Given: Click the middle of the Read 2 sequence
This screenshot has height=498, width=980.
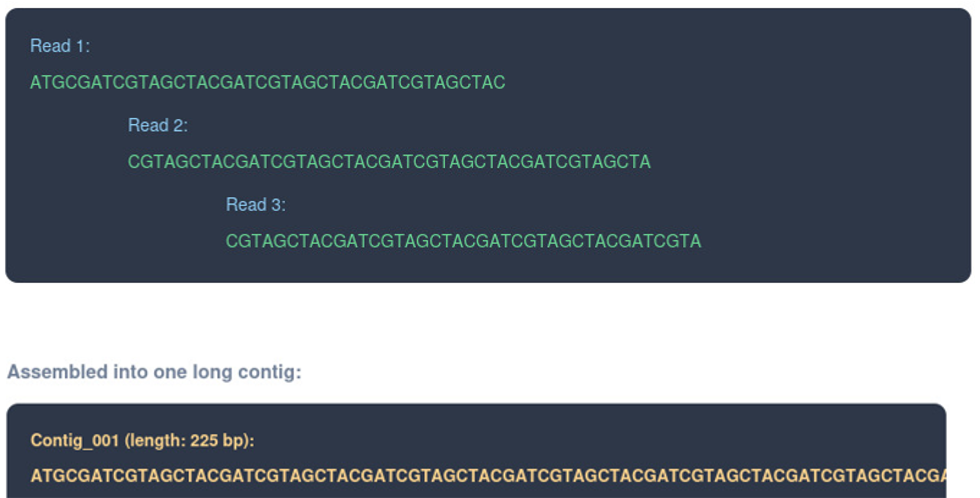Looking at the screenshot, I should coord(389,162).
